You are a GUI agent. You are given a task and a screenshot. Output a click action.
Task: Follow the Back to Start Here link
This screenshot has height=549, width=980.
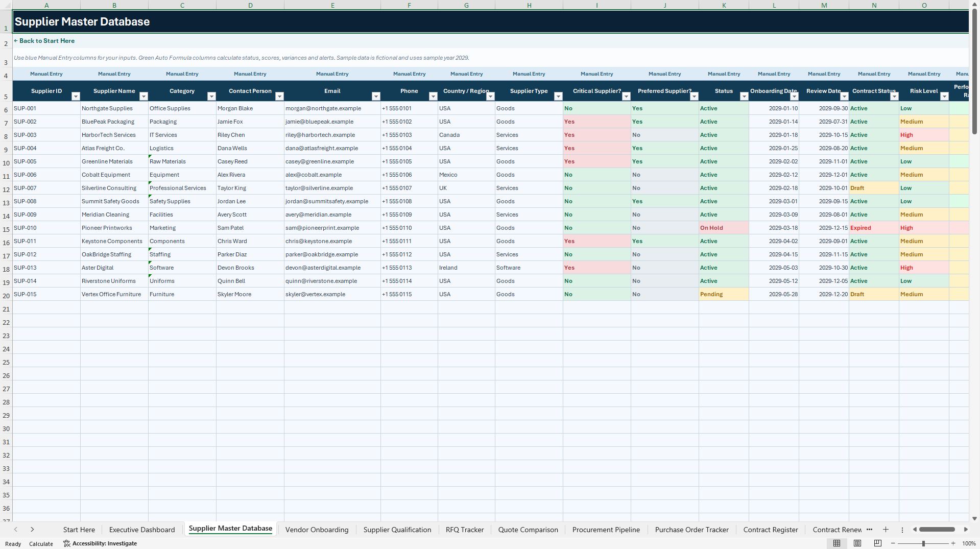44,41
